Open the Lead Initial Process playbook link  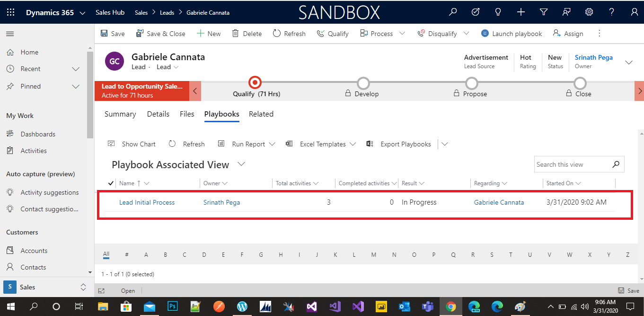(x=147, y=202)
